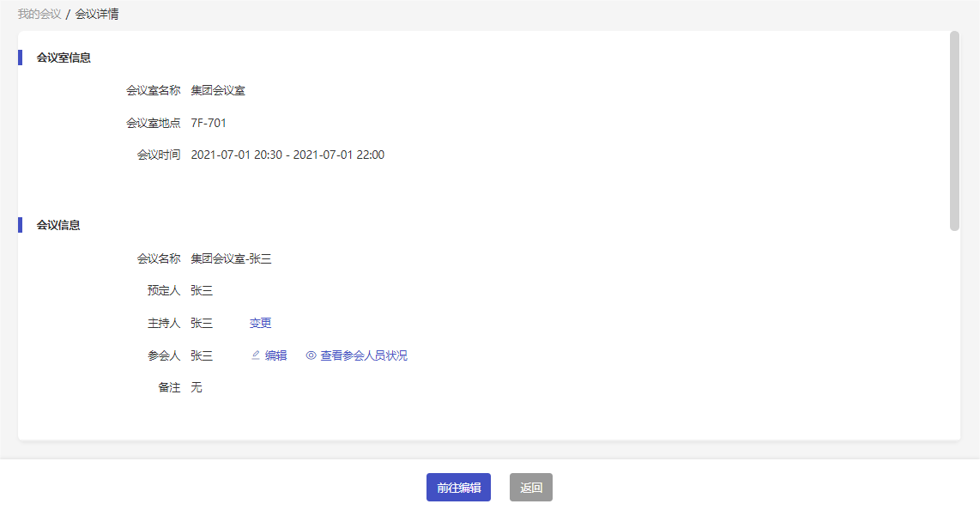
Task: Click the 编辑 link for 参会人
Action: [275, 355]
